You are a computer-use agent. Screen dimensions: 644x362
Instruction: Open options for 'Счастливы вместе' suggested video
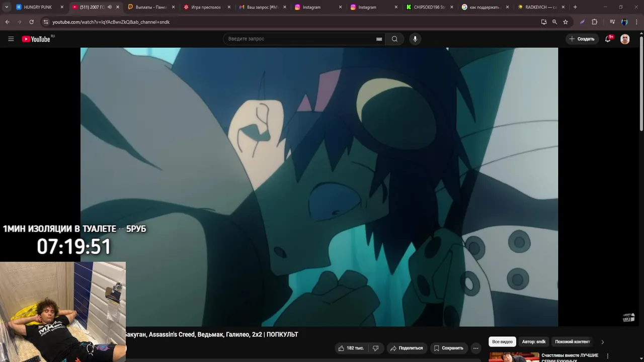pyautogui.click(x=607, y=356)
